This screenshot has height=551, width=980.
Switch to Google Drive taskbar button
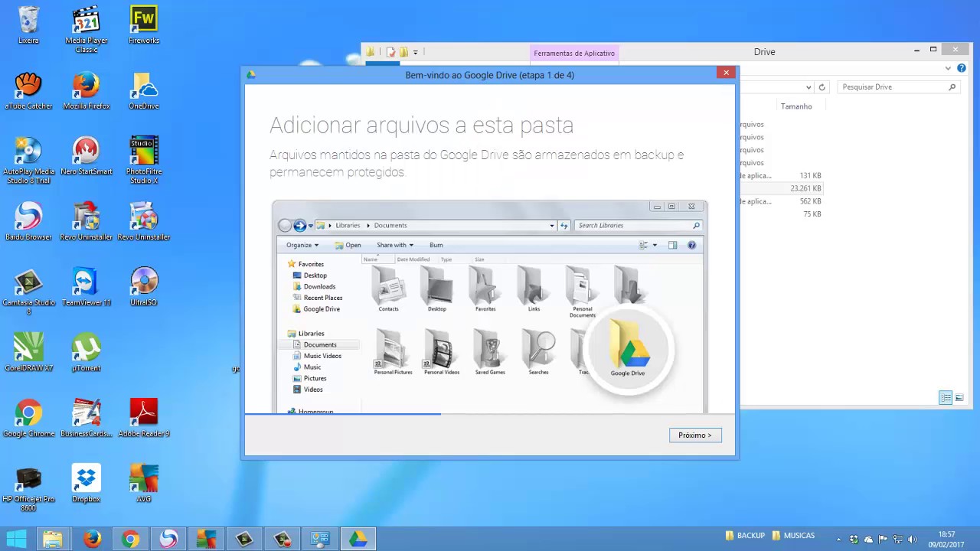coord(358,539)
